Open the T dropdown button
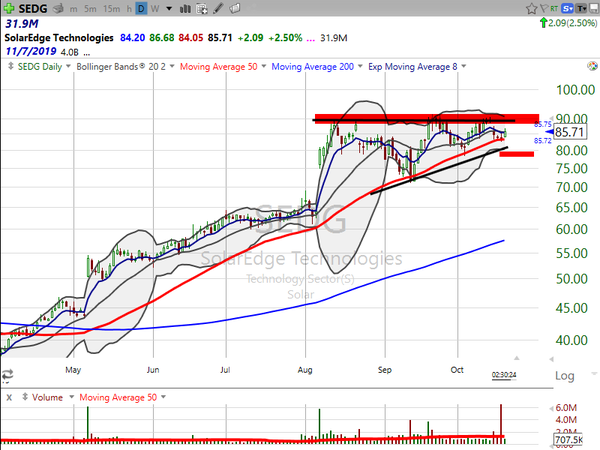Image resolution: width=600 pixels, height=450 pixels. 582,8
